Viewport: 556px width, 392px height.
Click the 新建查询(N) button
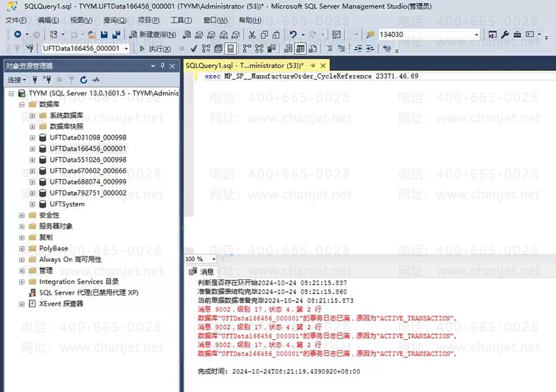point(152,35)
